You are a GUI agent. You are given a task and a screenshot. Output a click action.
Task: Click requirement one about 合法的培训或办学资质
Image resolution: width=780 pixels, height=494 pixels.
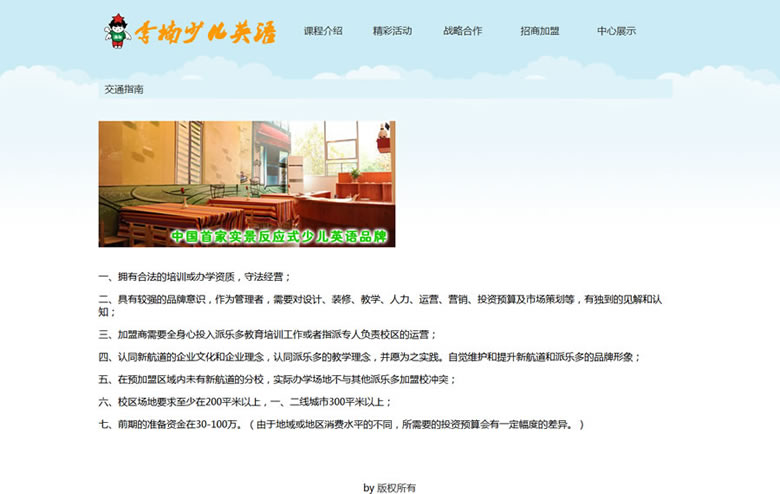[195, 276]
